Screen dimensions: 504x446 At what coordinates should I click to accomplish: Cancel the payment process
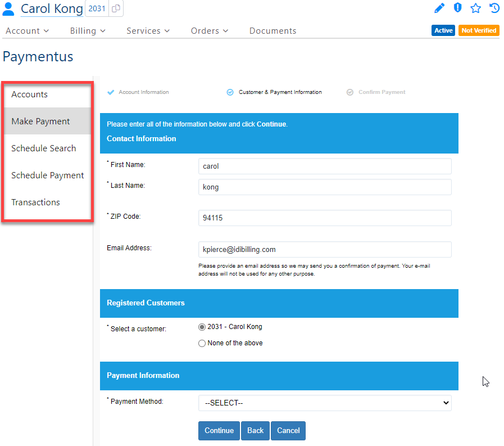pyautogui.click(x=288, y=430)
